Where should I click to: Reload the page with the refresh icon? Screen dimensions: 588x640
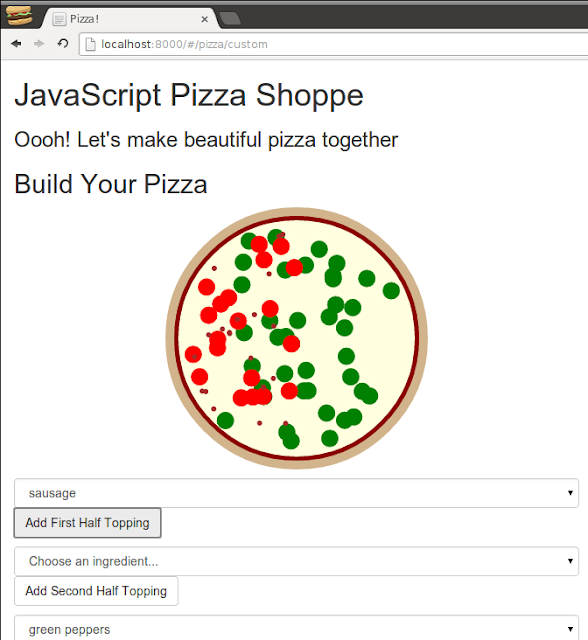tap(62, 43)
